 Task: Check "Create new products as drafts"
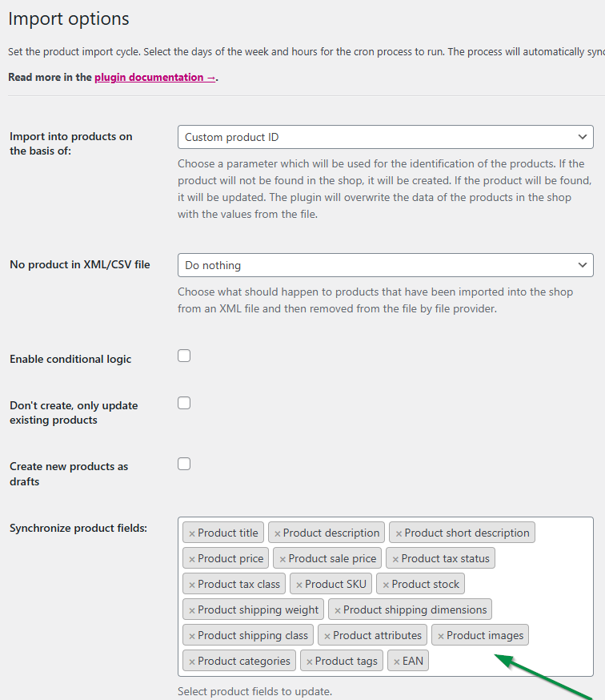(184, 464)
